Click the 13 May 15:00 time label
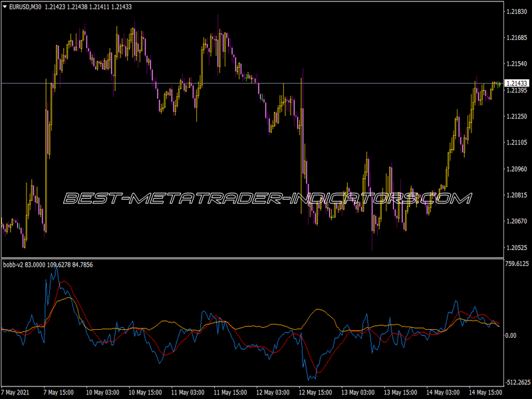Screen dimensions: 532x399 [x=401, y=392]
